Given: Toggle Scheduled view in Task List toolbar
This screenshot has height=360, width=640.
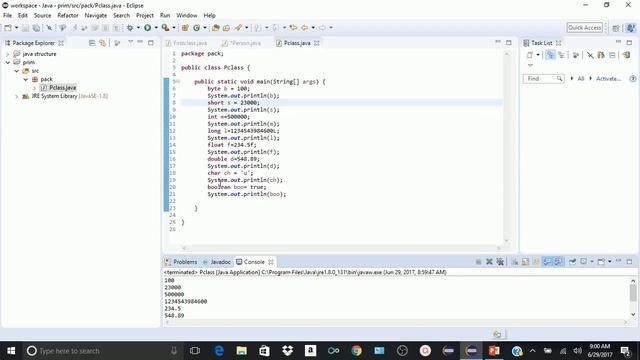Looking at the screenshot, I should pyautogui.click(x=562, y=55).
